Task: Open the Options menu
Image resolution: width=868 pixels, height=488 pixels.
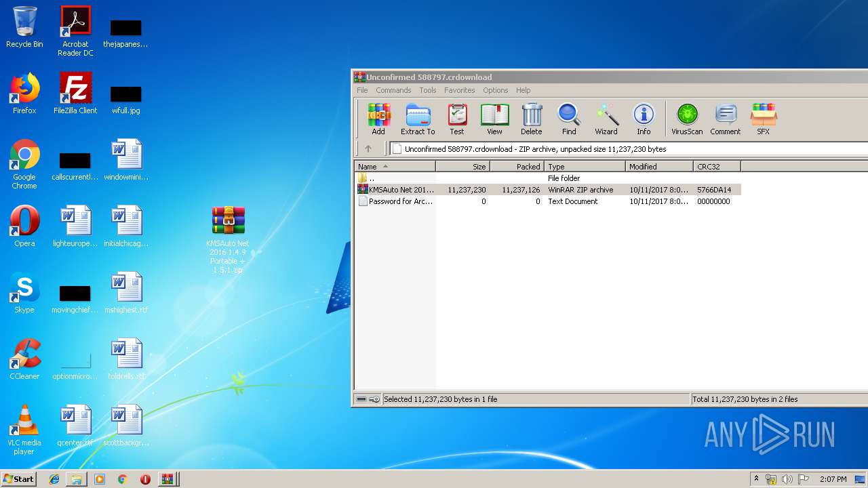Action: pyautogui.click(x=496, y=90)
